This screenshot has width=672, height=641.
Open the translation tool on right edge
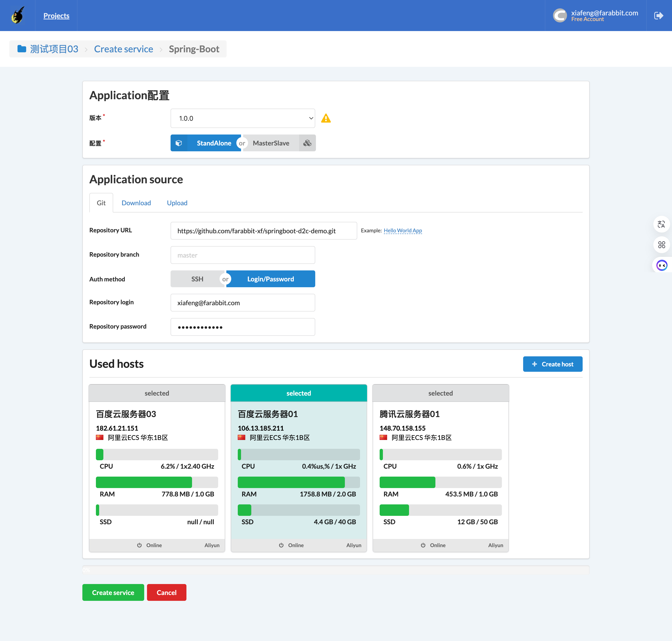click(x=661, y=224)
